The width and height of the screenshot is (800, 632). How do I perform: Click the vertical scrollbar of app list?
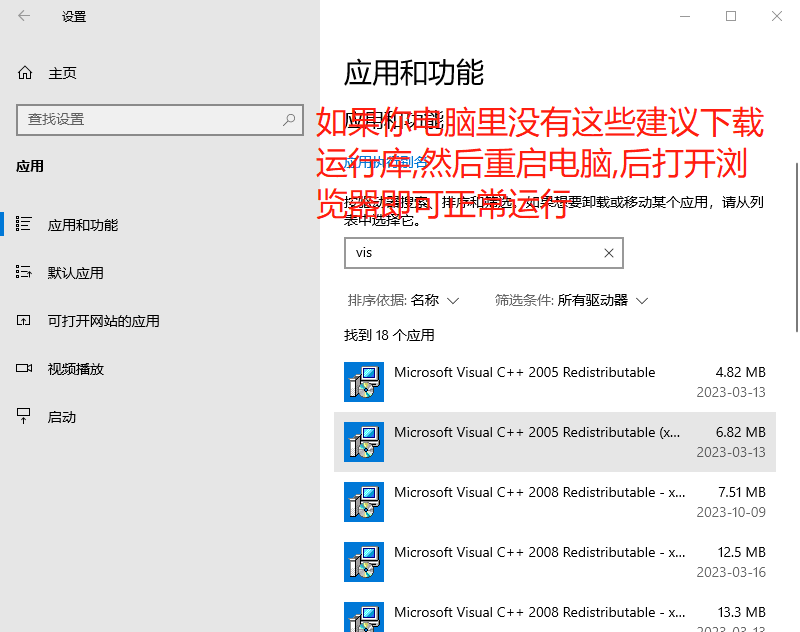coord(796,247)
